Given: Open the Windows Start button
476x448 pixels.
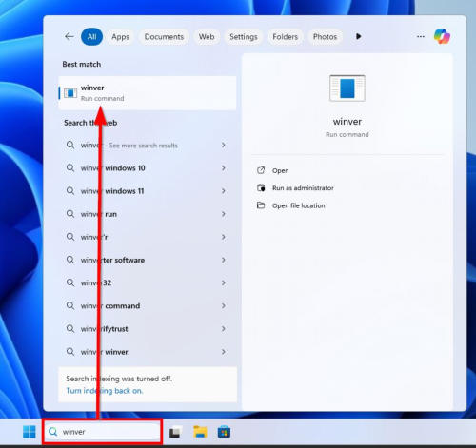Looking at the screenshot, I should [30, 432].
